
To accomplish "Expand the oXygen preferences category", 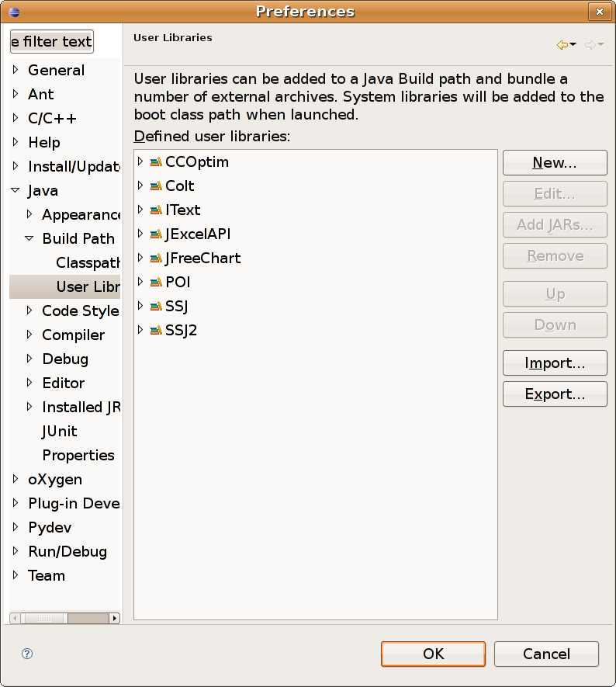I will (16, 479).
